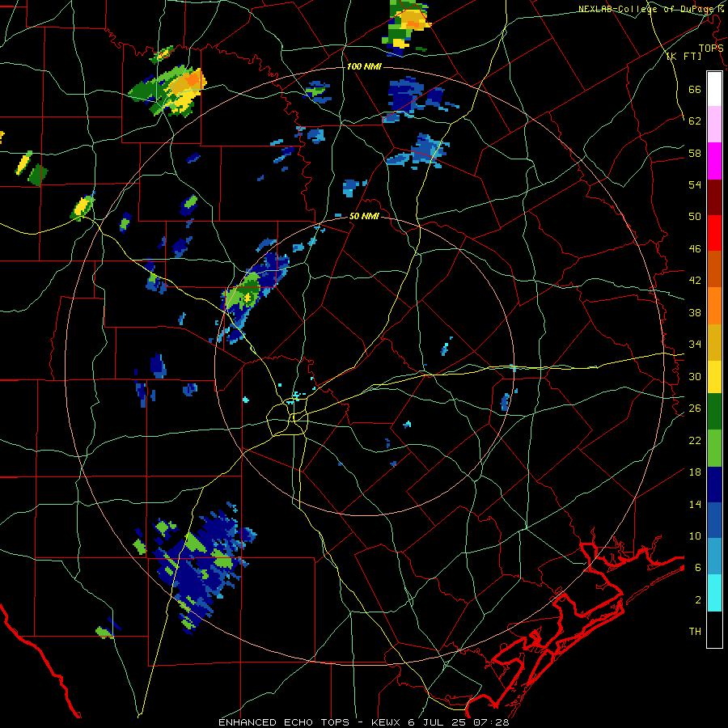Click the NEXLAB-College of DuPage credit text
This screenshot has width=728, height=728.
[x=650, y=9]
